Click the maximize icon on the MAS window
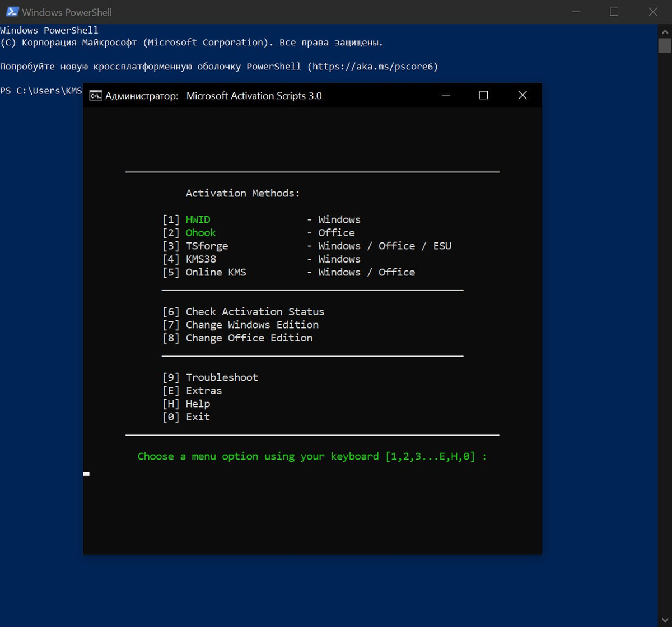The image size is (672, 627). point(483,96)
